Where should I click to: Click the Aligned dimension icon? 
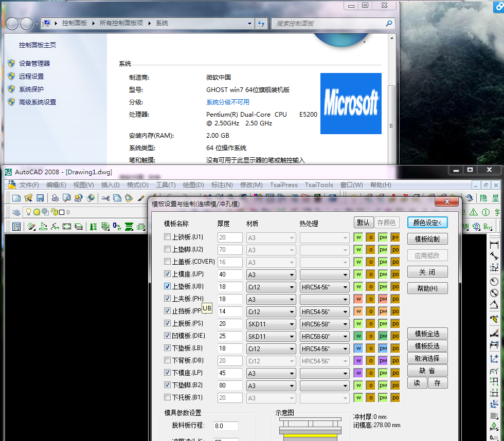click(494, 256)
